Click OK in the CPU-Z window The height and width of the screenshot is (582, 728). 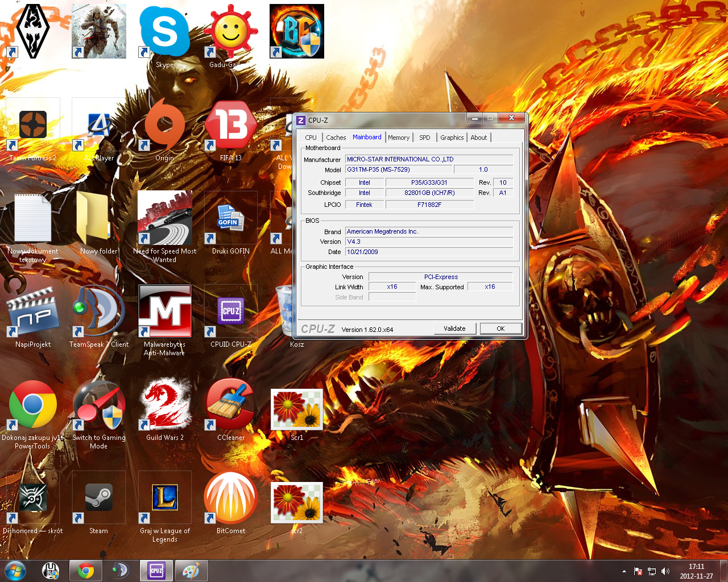(x=500, y=329)
